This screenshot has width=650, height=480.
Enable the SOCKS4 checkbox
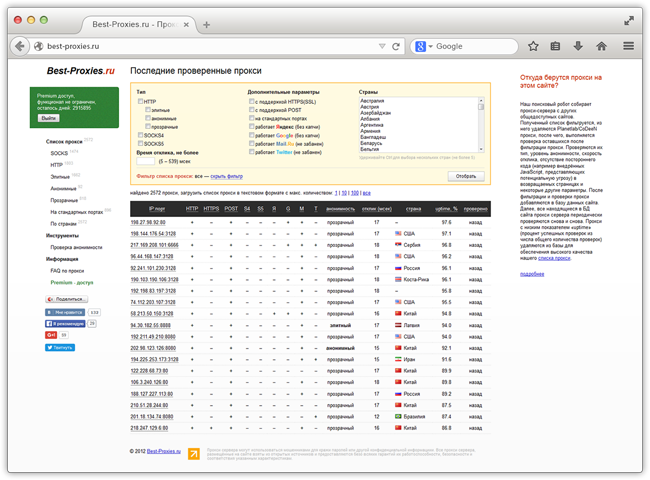(x=140, y=135)
